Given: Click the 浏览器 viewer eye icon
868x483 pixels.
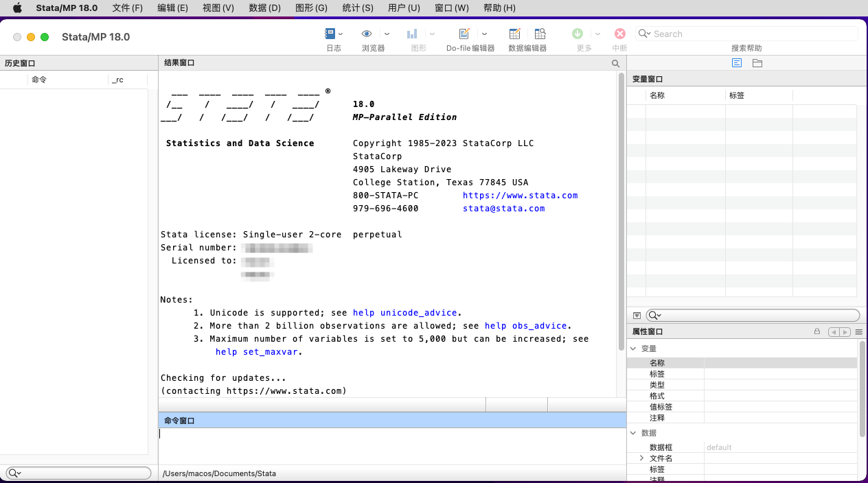Looking at the screenshot, I should [367, 34].
